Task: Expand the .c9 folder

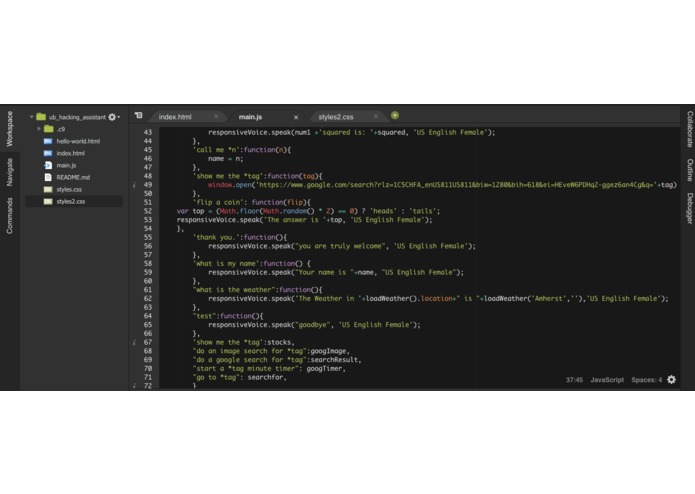Action: coord(39,129)
